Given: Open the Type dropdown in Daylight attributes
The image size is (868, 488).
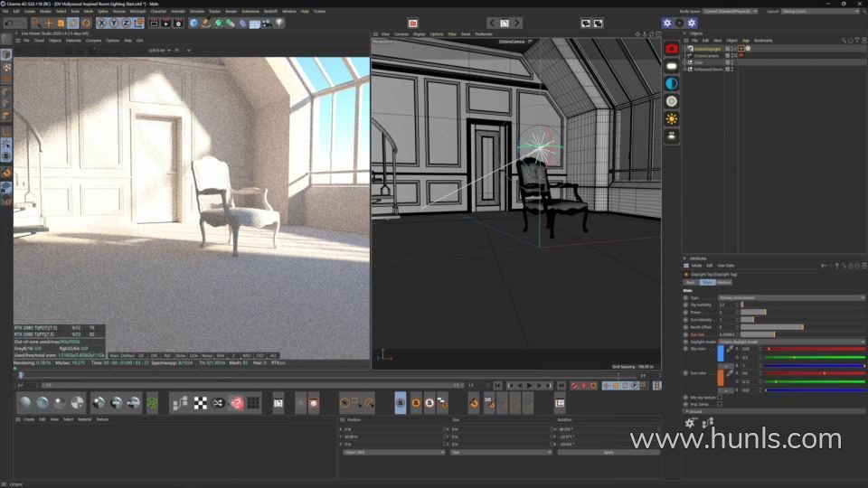Looking at the screenshot, I should click(791, 297).
